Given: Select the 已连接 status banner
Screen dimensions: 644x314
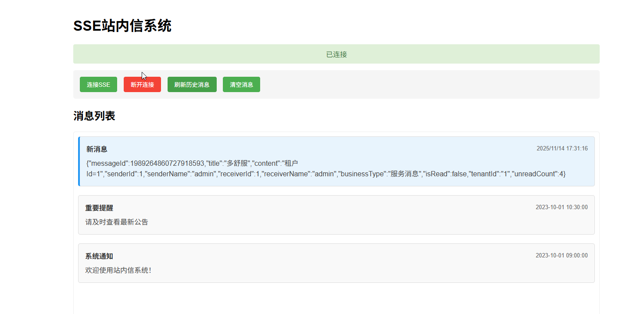Looking at the screenshot, I should tap(336, 54).
